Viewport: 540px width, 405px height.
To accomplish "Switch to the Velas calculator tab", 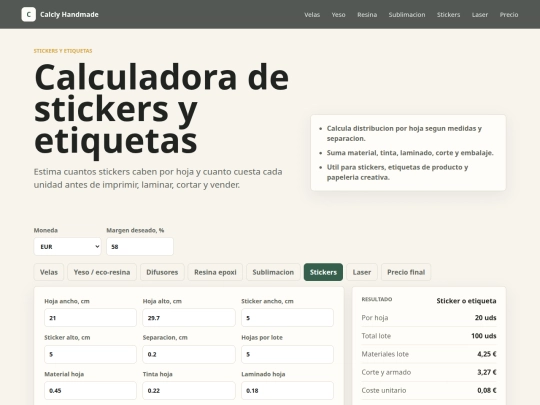I will 49,272.
